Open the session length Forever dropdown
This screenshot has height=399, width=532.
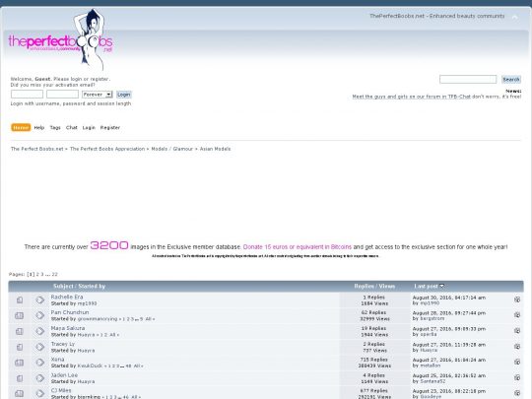[97, 95]
